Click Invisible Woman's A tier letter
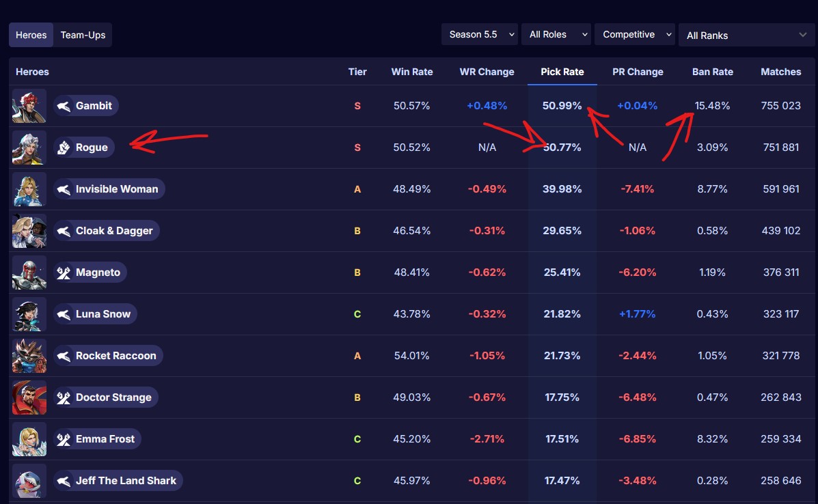Image resolution: width=818 pixels, height=504 pixels. [x=357, y=189]
